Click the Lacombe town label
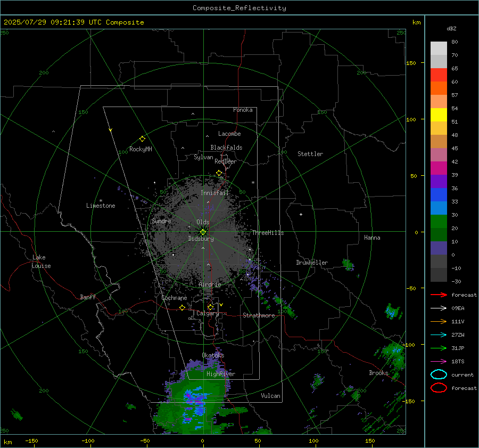Screen dimensions: 479x448 (x=229, y=134)
